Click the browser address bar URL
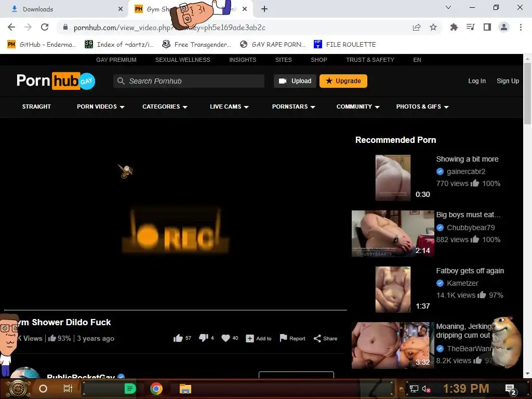 (x=169, y=28)
